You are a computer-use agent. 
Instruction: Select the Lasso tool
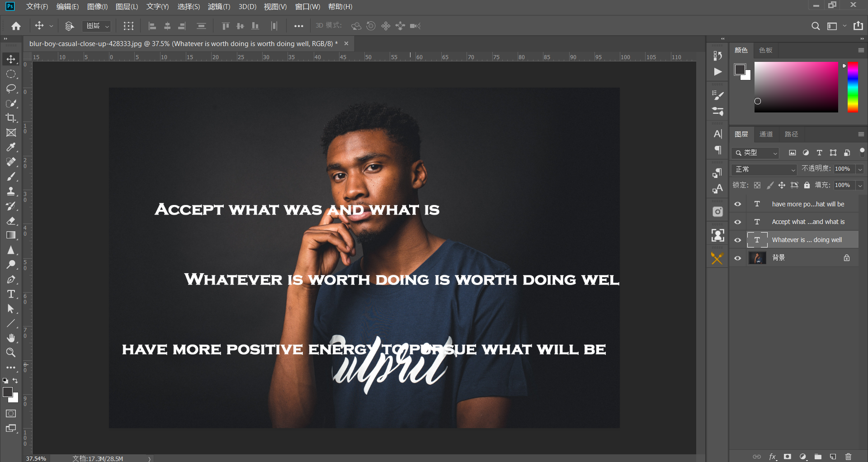(11, 89)
